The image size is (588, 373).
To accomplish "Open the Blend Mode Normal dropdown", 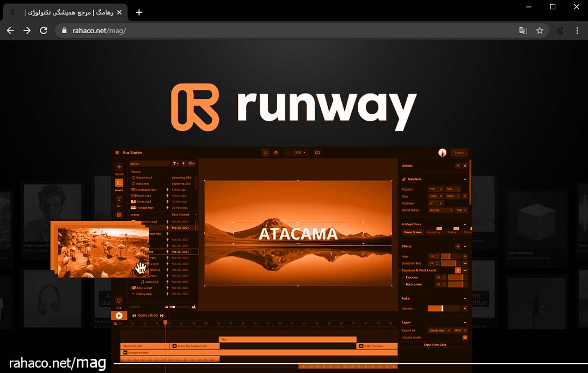I will (x=440, y=210).
